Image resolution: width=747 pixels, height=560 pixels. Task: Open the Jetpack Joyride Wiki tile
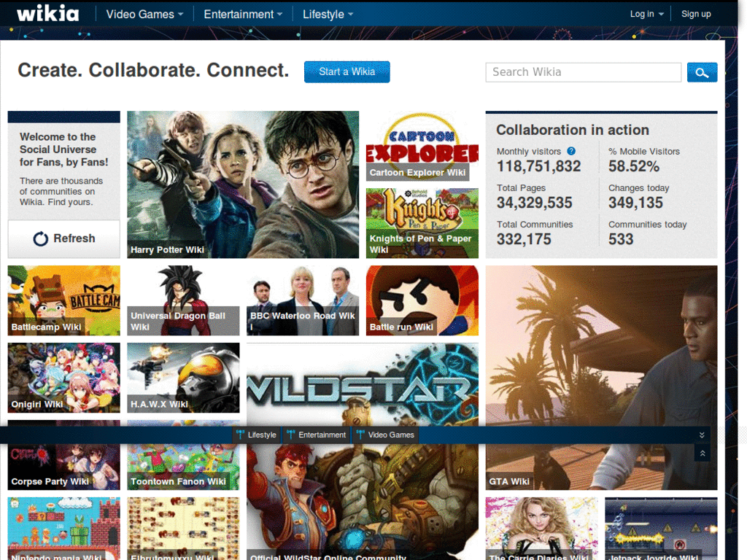coord(661,529)
